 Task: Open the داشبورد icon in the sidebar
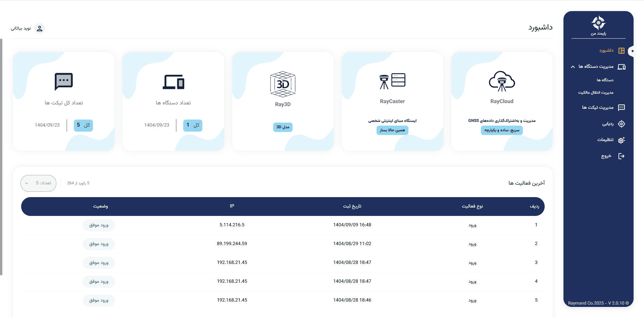point(622,50)
